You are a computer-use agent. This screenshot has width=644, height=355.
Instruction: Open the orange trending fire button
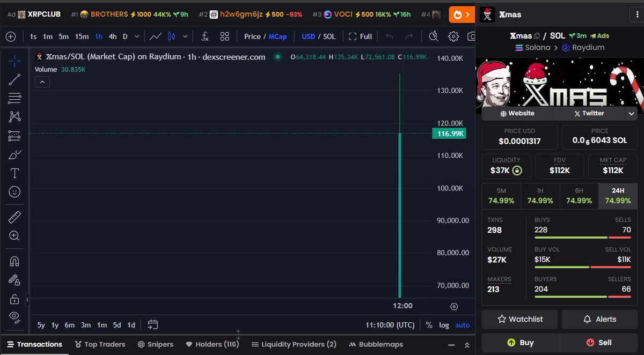462,14
